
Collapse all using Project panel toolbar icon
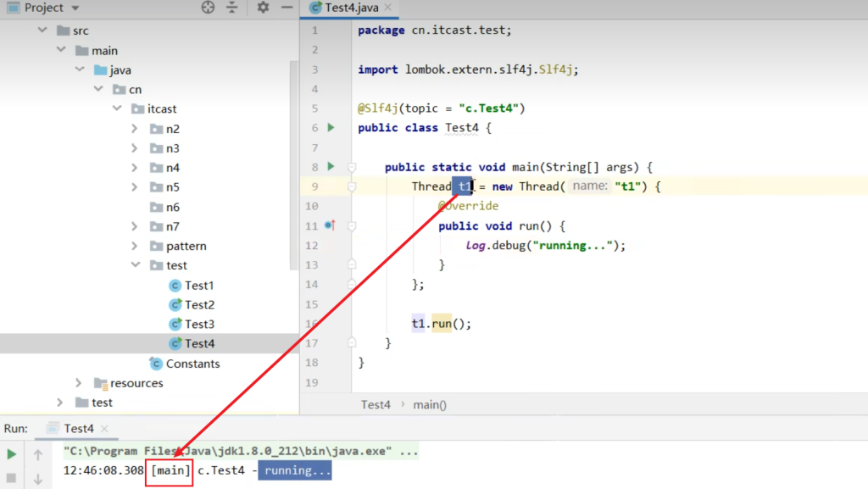pos(232,8)
